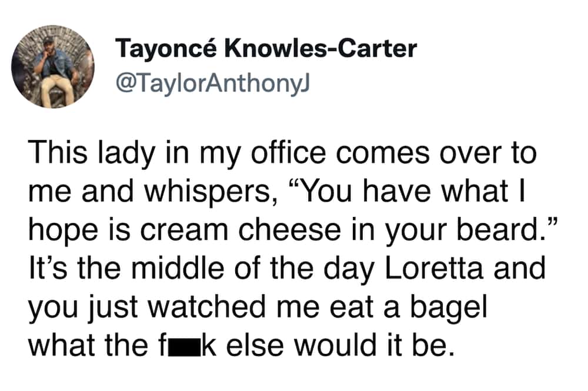Click the first word "This" of tweet

58,152
